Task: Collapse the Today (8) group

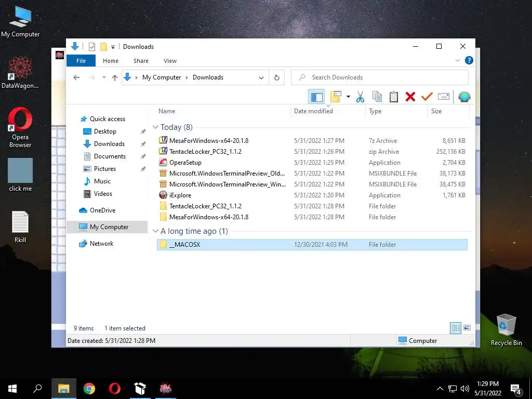Action: click(x=155, y=127)
